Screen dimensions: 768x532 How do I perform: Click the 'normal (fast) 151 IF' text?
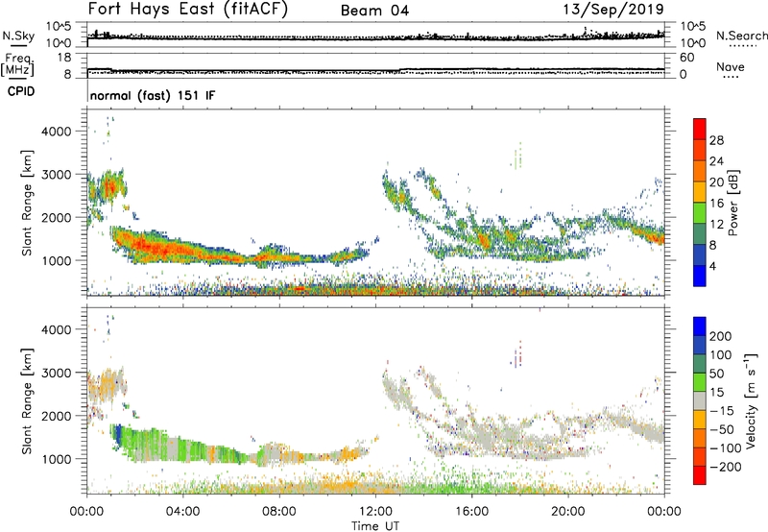[x=153, y=95]
